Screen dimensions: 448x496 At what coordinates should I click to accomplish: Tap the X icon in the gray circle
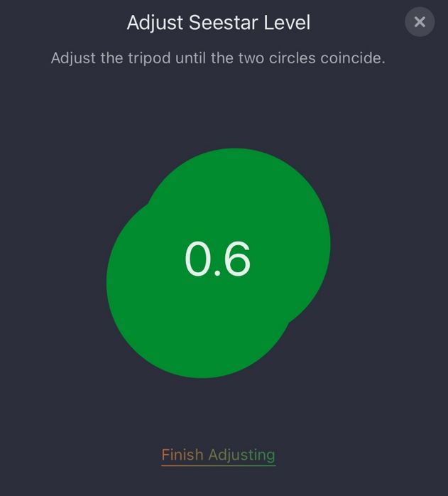click(x=420, y=22)
